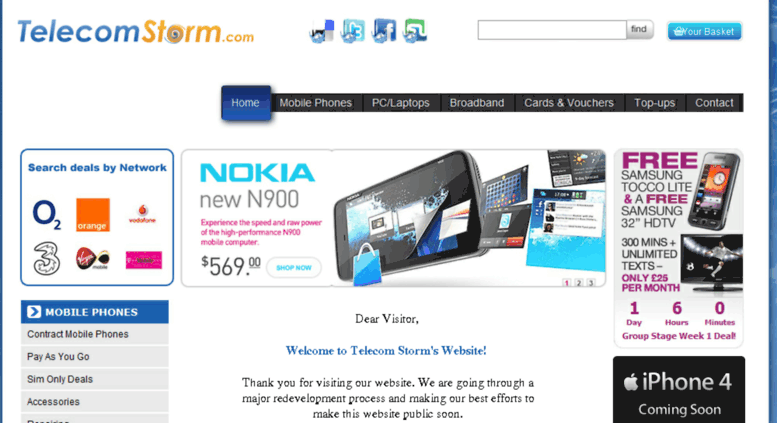Select the O2 network logo
The image size is (777, 423).
[47, 215]
